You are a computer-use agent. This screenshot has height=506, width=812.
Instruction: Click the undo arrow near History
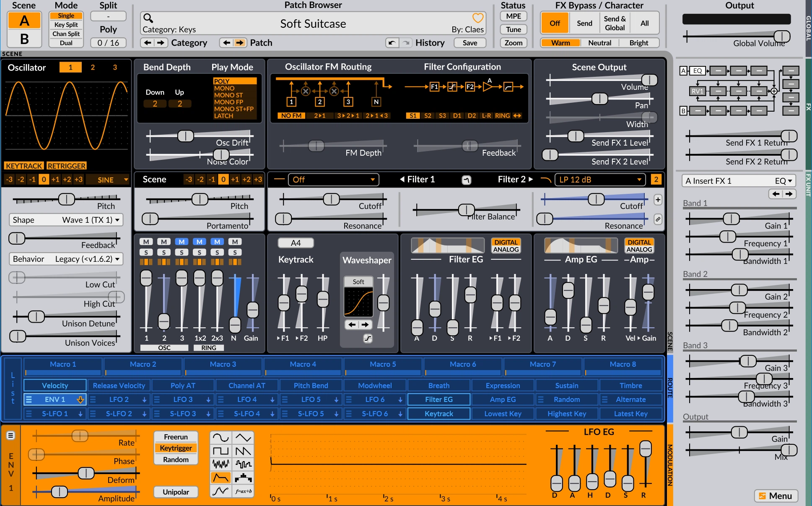click(392, 42)
